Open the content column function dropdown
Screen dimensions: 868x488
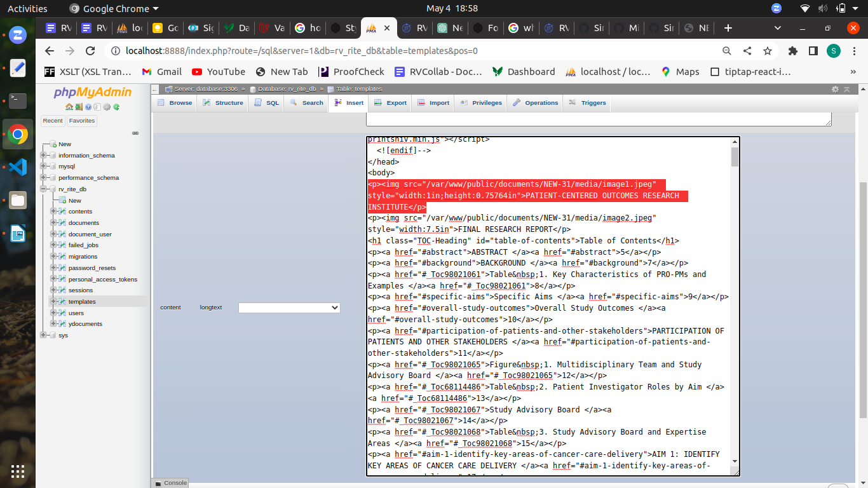(289, 307)
